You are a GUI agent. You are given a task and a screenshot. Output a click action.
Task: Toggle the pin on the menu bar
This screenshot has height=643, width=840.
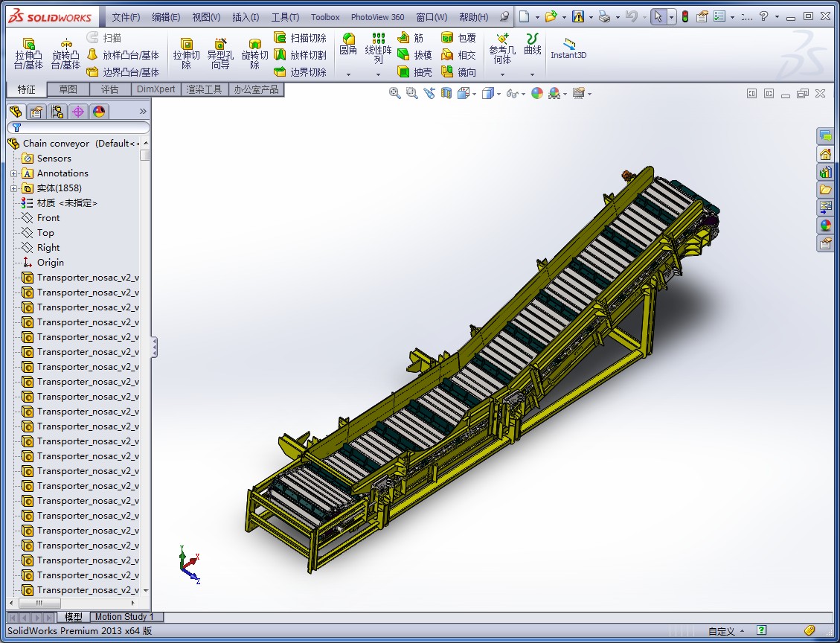click(x=504, y=16)
